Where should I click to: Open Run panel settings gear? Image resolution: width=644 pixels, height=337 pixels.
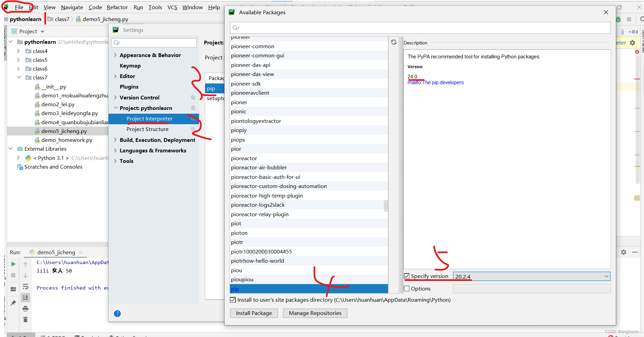tap(624, 252)
